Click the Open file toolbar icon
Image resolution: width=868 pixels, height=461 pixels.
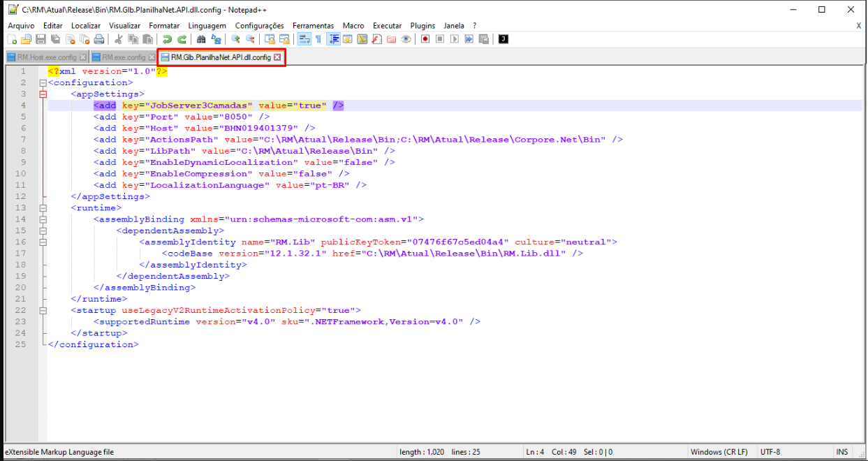click(26, 39)
